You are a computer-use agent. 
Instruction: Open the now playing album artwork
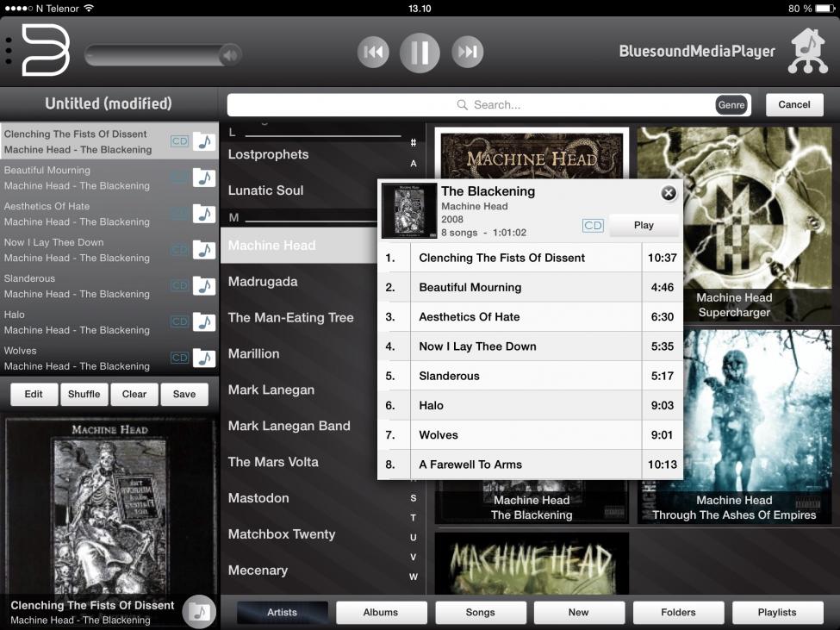(x=109, y=506)
